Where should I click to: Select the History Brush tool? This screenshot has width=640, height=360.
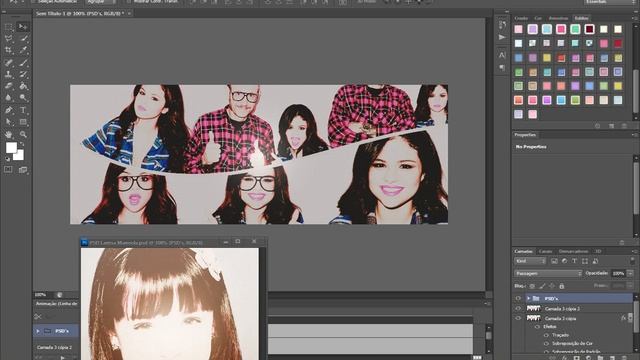click(23, 74)
